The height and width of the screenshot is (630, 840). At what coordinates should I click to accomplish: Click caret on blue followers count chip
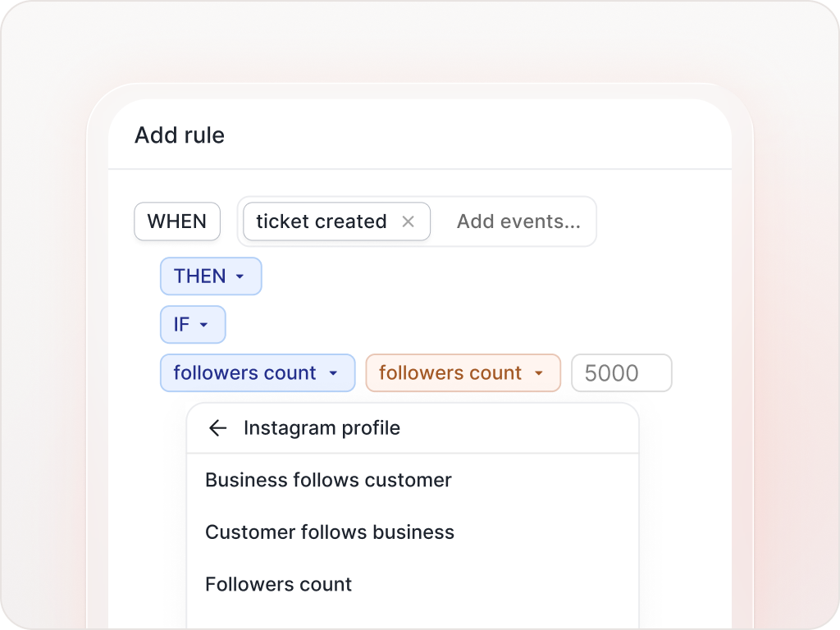pyautogui.click(x=333, y=373)
